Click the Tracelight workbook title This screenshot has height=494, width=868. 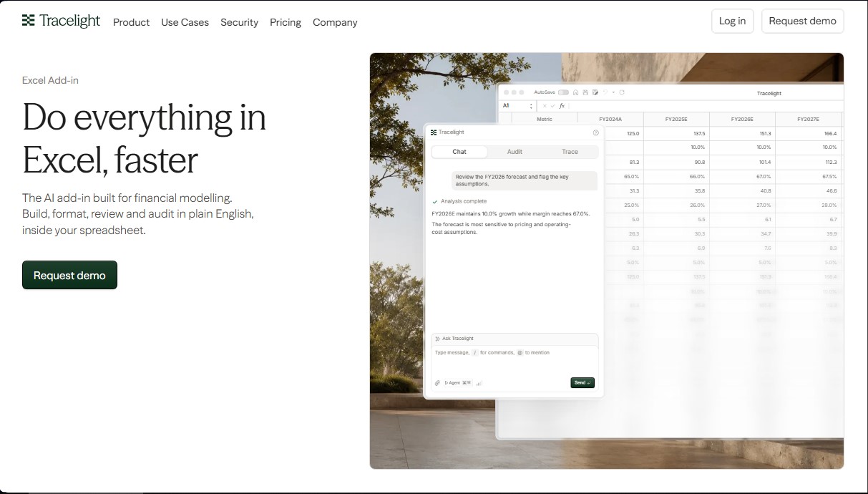769,93
